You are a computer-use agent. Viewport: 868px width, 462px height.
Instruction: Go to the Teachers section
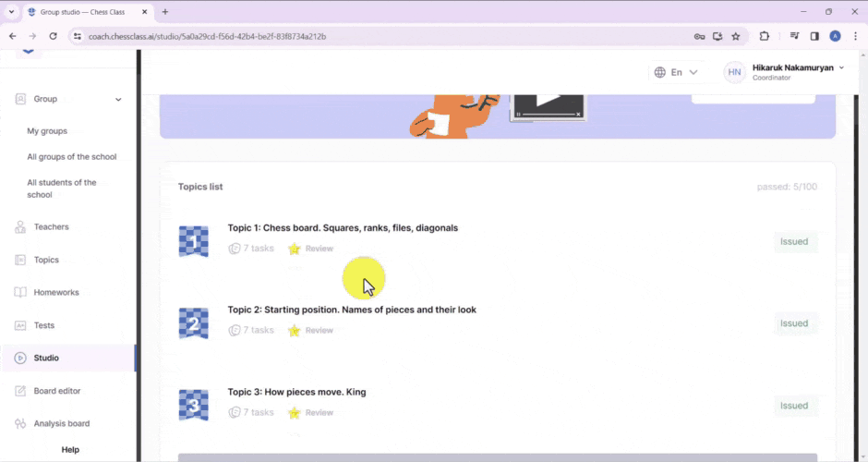click(x=52, y=227)
